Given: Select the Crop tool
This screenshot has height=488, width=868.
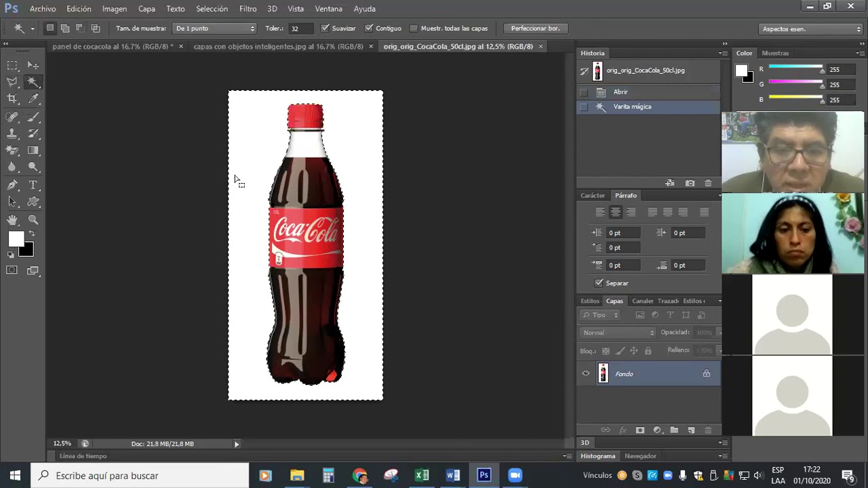Looking at the screenshot, I should tap(12, 99).
